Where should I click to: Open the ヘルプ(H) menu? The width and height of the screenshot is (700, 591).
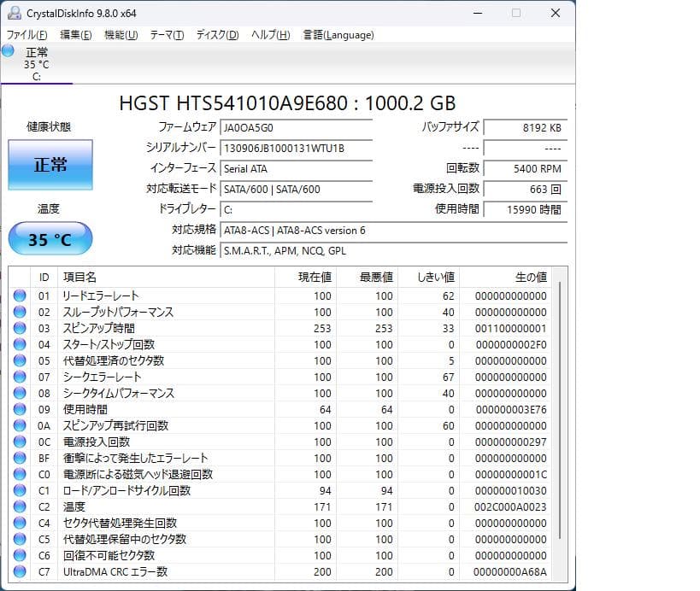coord(271,35)
